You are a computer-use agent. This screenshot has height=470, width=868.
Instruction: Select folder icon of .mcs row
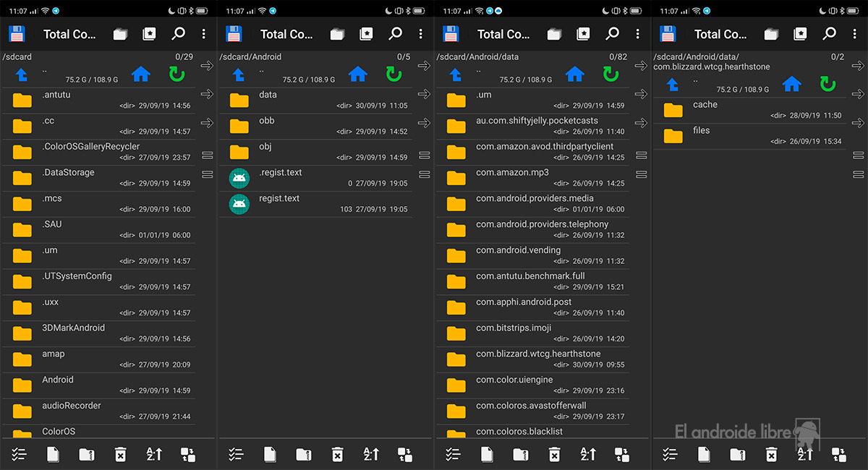22,204
